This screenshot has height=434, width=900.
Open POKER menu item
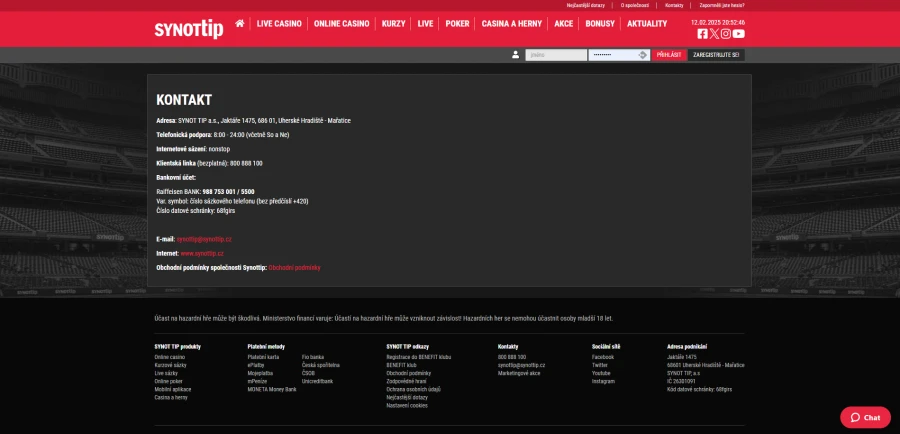pos(457,24)
